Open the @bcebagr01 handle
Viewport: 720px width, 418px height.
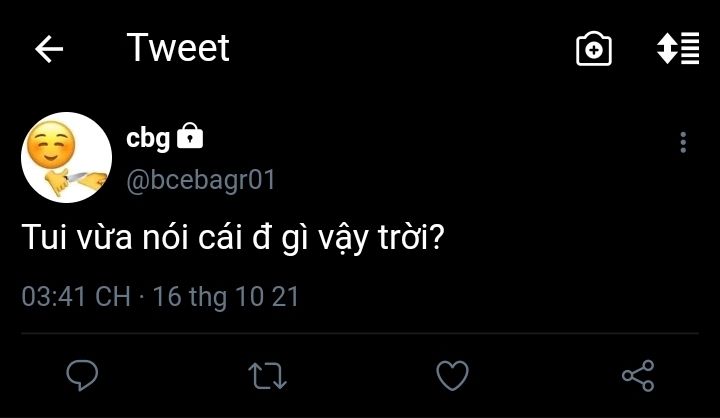(200, 181)
